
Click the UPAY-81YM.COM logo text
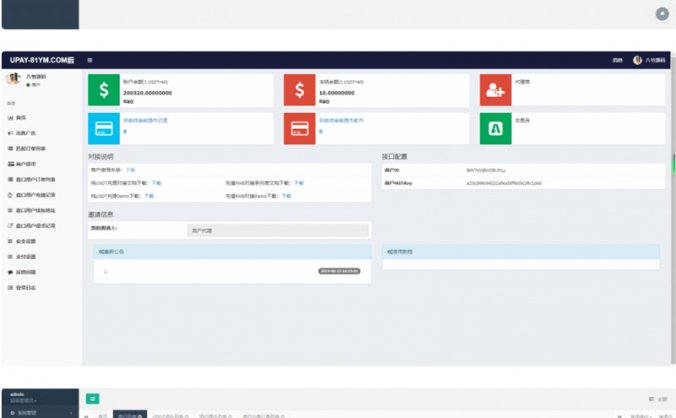[x=38, y=60]
